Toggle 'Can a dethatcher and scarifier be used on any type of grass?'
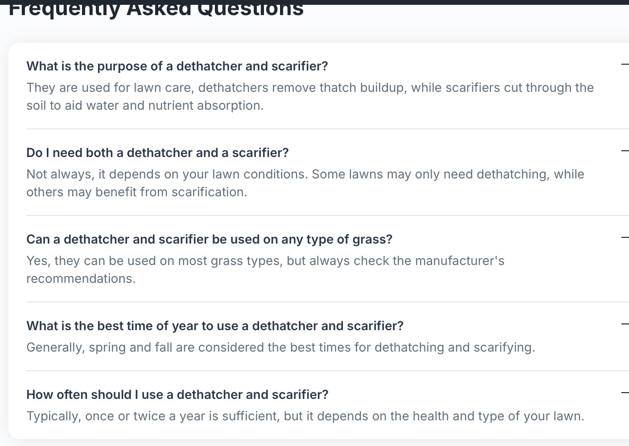 209,239
